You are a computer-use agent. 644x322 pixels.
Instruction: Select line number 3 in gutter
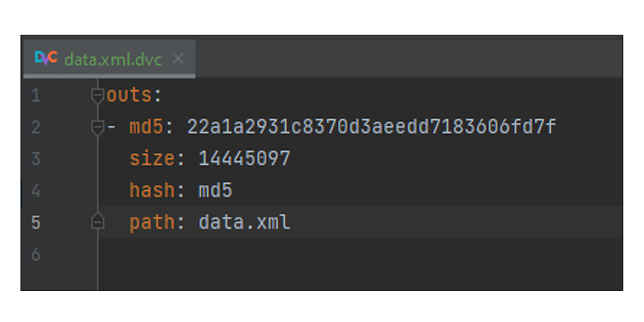click(x=36, y=159)
